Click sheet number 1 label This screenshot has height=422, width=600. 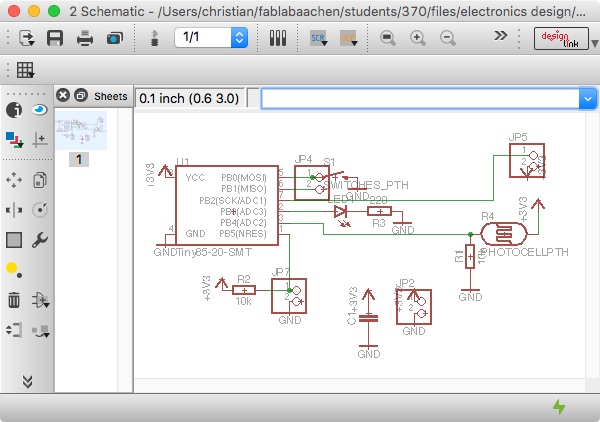[79, 159]
